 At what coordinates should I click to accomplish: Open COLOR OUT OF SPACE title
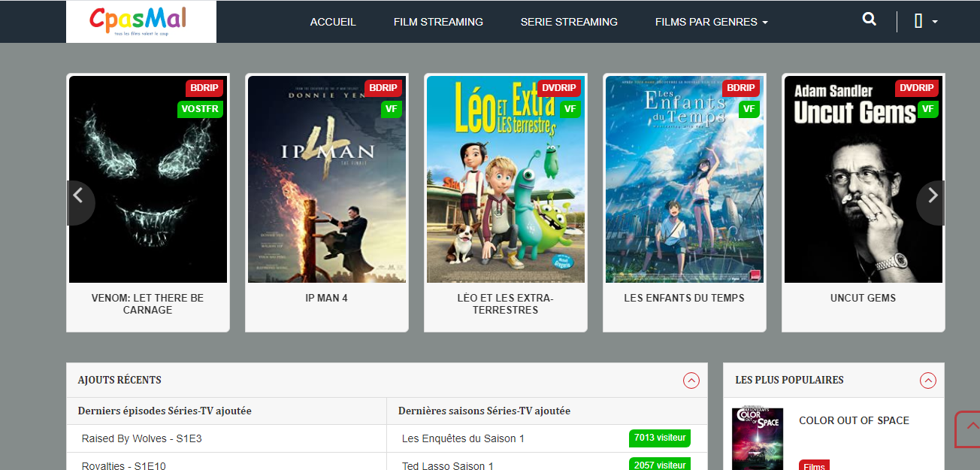[854, 420]
